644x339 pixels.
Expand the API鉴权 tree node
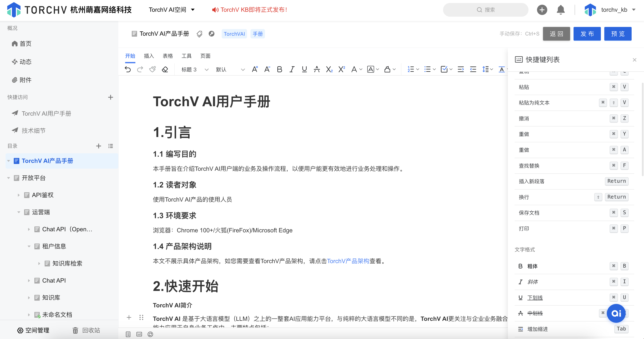tap(19, 195)
